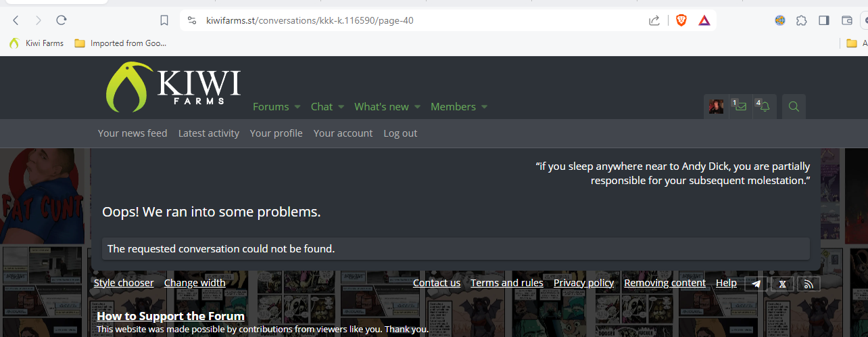Open the Removing content link

click(665, 283)
